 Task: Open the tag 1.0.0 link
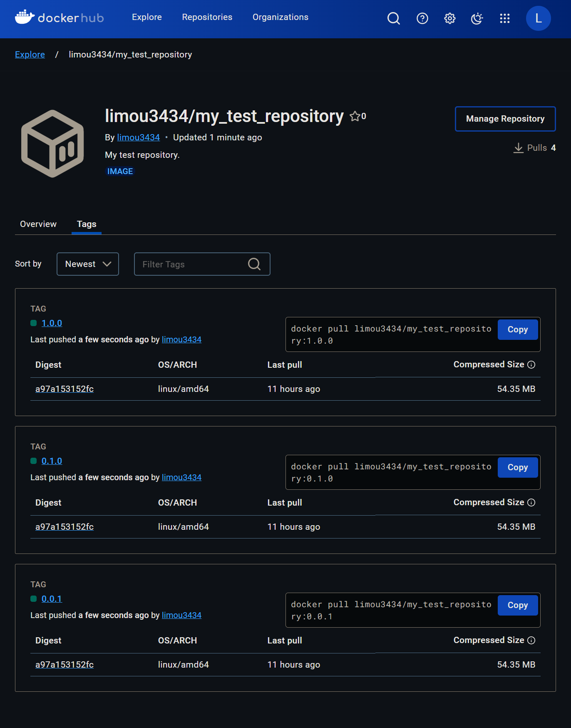pyautogui.click(x=52, y=323)
